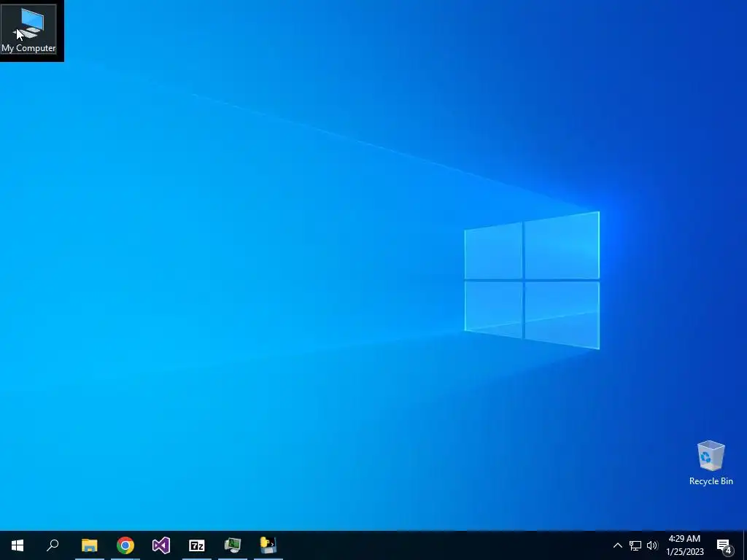Switch to Visual Studio in the taskbar
747x560 pixels.
(161, 545)
